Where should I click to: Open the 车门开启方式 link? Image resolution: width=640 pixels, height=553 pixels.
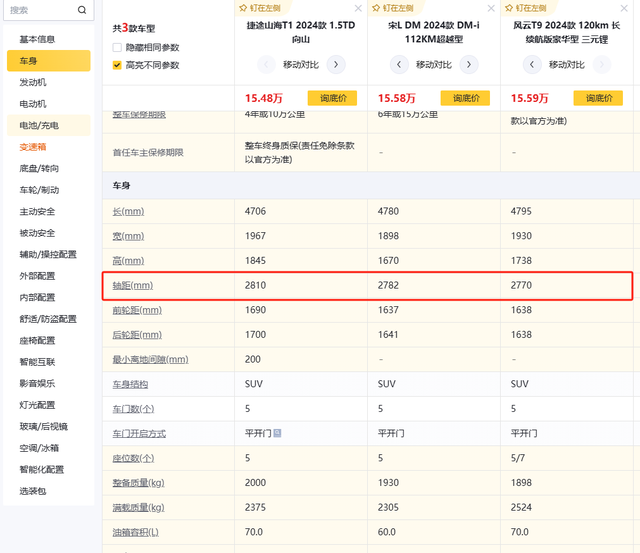tap(139, 433)
